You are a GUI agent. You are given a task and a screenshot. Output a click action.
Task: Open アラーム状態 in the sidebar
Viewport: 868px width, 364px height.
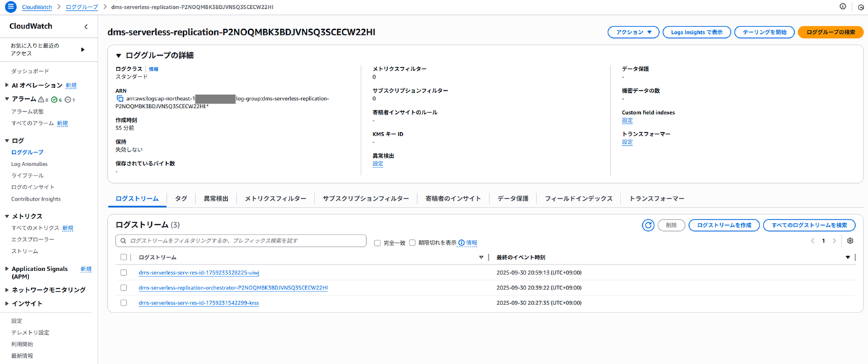coord(27,111)
